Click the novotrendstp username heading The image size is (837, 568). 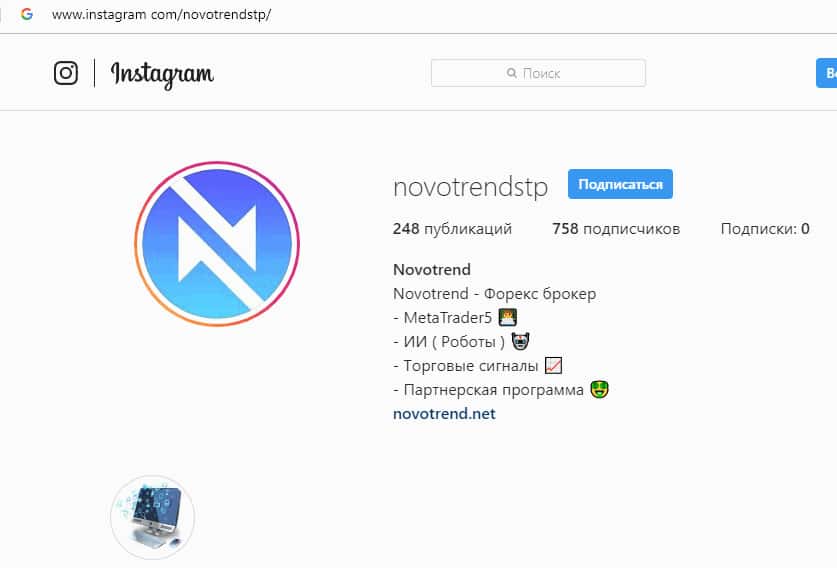pos(470,187)
